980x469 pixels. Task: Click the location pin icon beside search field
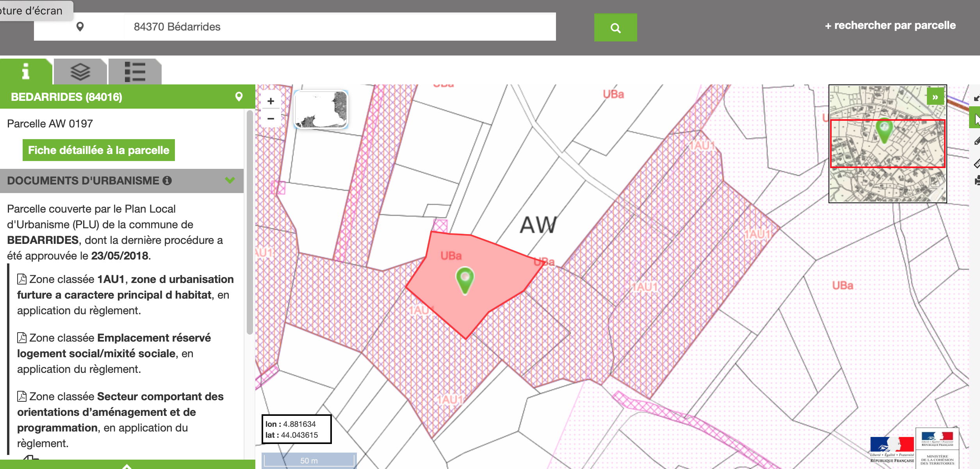pyautogui.click(x=80, y=27)
